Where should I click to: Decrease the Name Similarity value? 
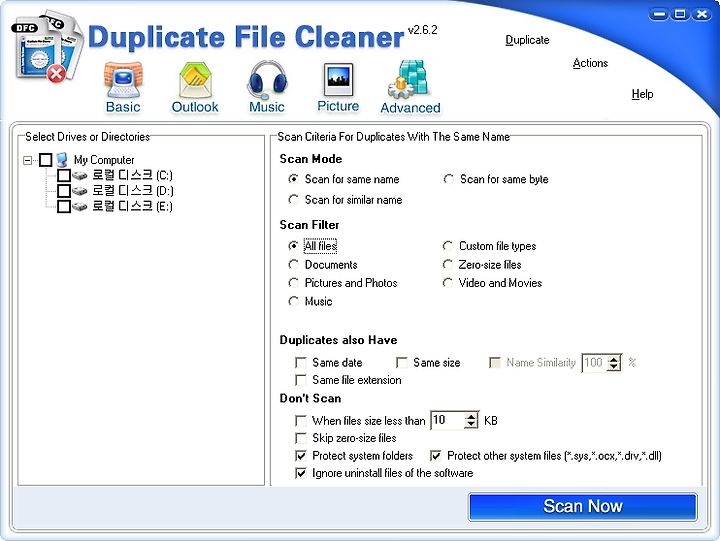pyautogui.click(x=613, y=367)
